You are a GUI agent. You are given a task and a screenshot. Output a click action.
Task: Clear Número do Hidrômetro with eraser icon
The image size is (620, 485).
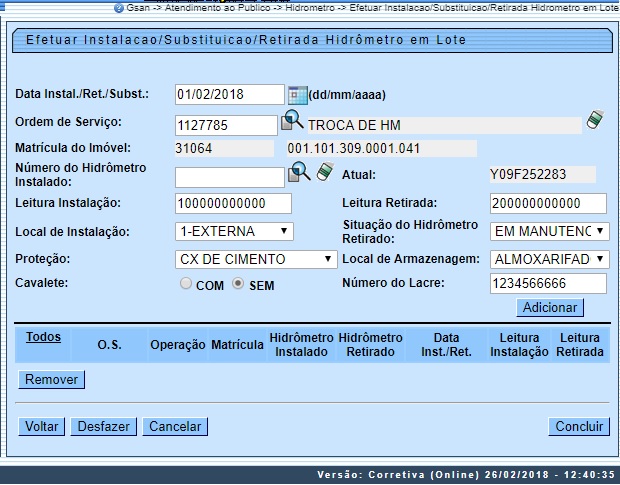(323, 174)
